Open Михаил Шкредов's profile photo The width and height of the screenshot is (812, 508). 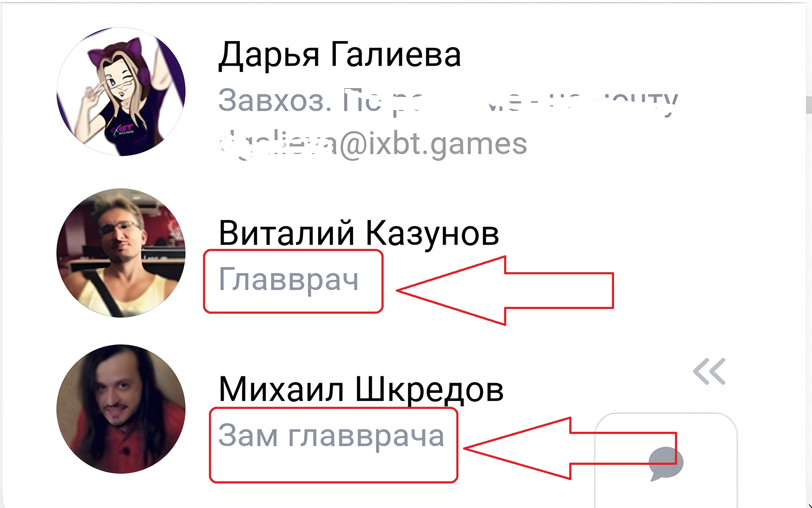(x=121, y=409)
